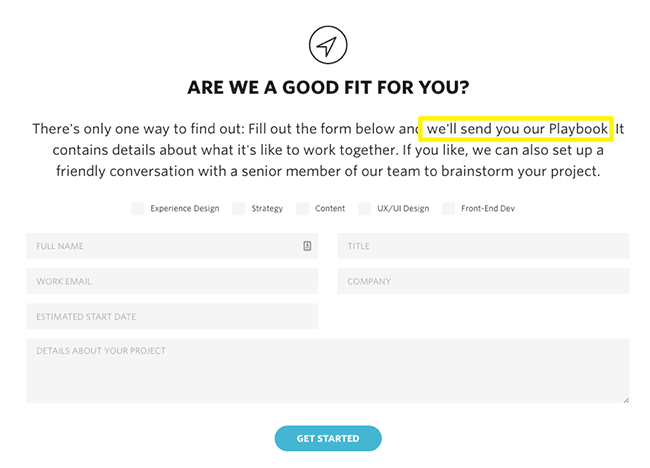This screenshot has height=468, width=650.
Task: Click the Experience Design label text
Action: 185,209
